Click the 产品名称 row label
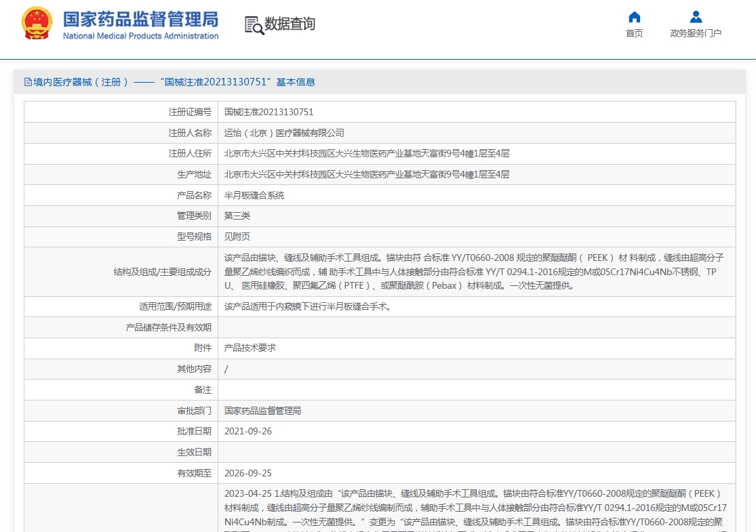756x532 pixels. pos(195,195)
